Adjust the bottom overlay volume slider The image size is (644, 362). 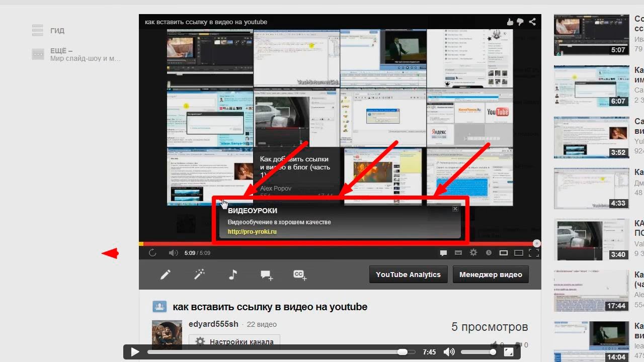point(478,352)
